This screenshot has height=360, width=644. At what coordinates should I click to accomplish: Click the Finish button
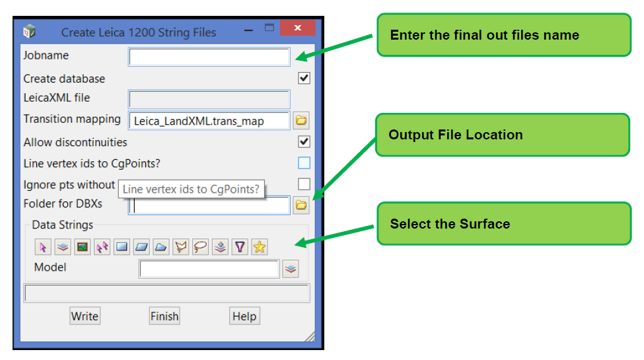point(164,316)
